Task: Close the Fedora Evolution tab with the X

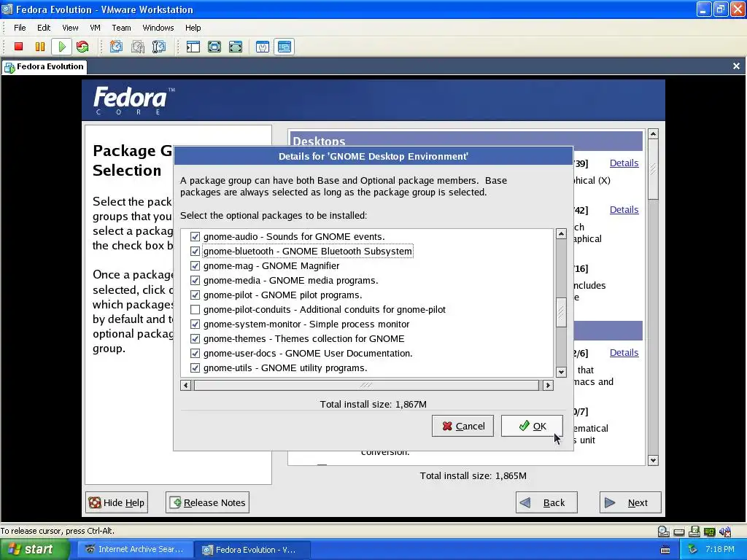Action: pos(737,66)
